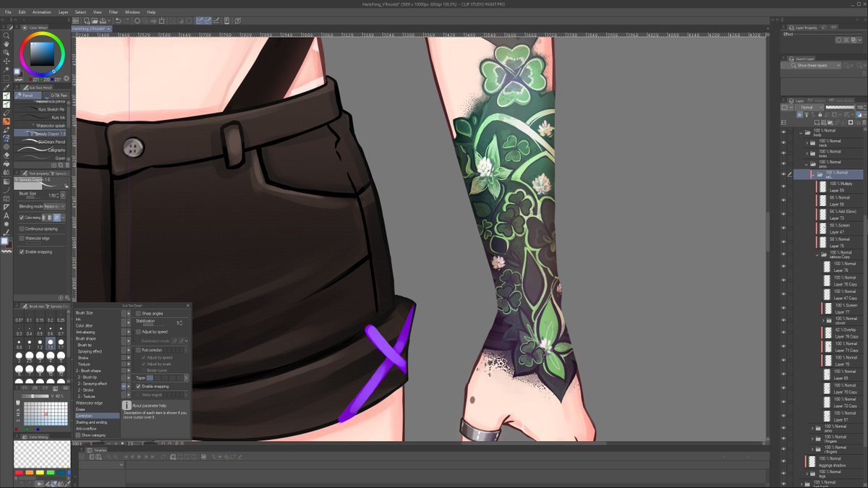Image resolution: width=868 pixels, height=488 pixels.
Task: Delete sub tool with trash icon
Action: pos(67,165)
